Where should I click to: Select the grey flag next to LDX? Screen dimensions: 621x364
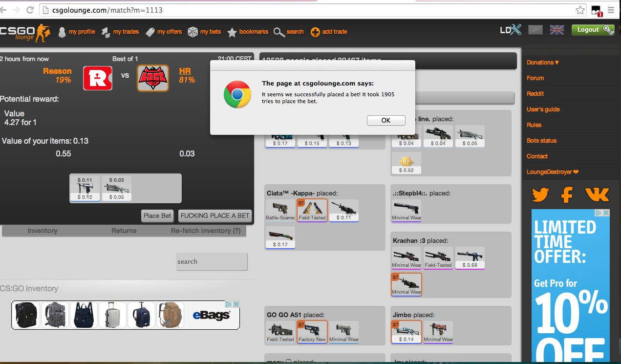coord(535,30)
